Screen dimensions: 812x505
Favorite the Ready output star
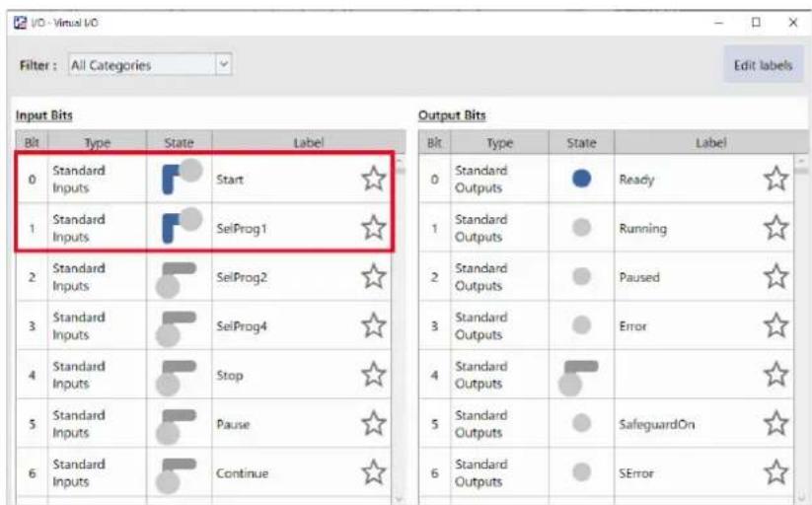pyautogui.click(x=775, y=179)
